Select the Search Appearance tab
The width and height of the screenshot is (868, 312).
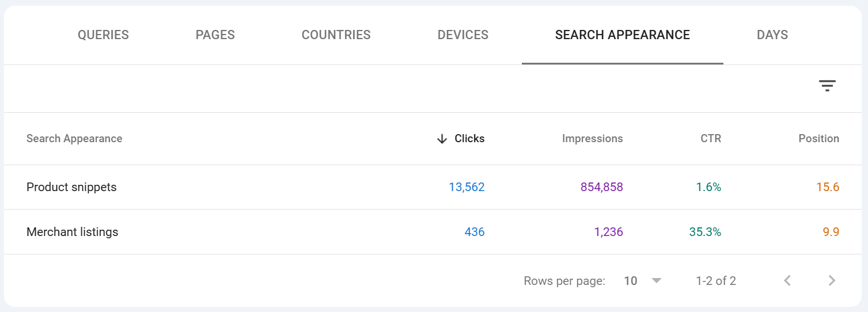pyautogui.click(x=622, y=35)
